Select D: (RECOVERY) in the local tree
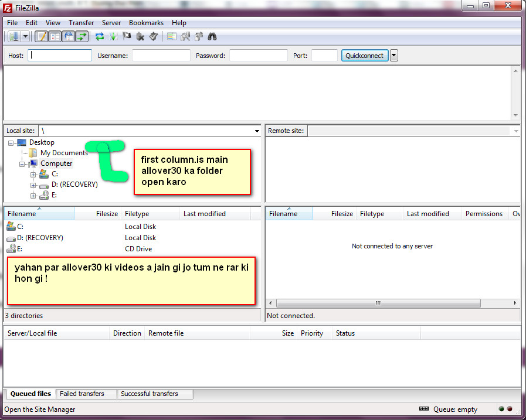The width and height of the screenshot is (526, 420). [x=74, y=185]
